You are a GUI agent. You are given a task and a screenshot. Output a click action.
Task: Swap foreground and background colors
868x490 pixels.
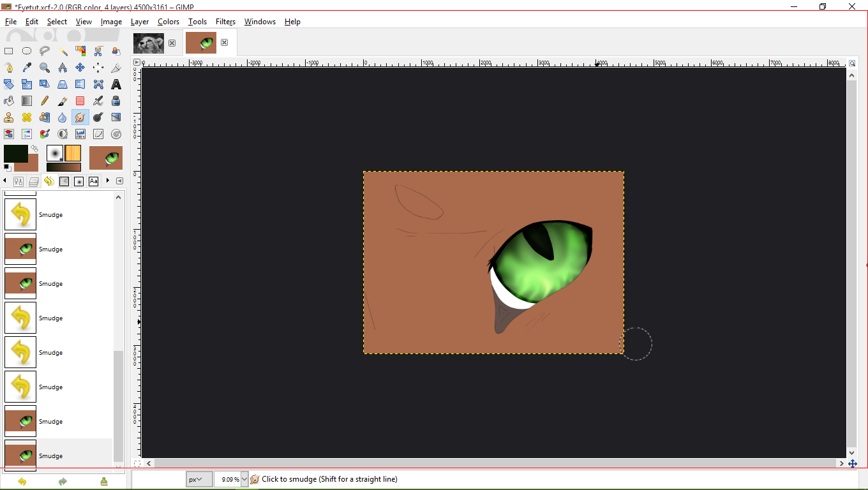34,148
